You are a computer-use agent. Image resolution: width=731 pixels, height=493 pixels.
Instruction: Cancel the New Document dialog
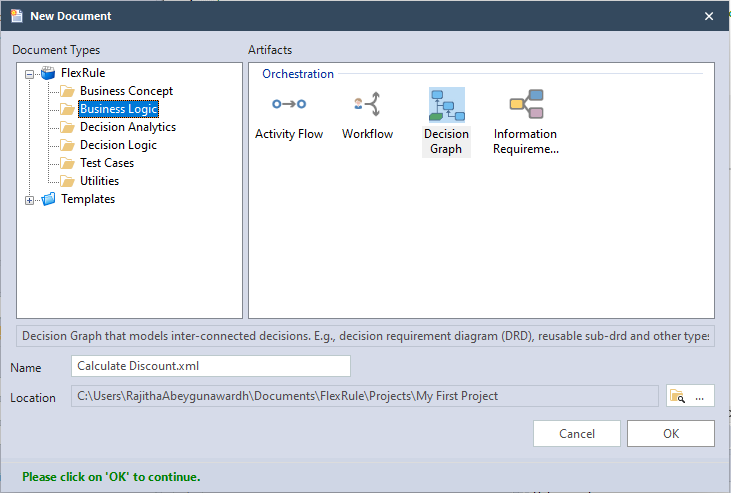point(577,433)
